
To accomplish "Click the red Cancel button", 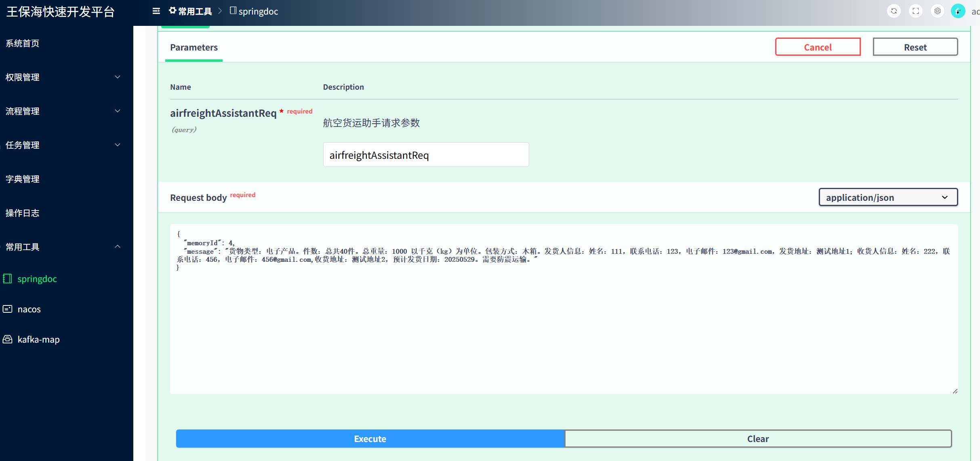I will [x=818, y=47].
